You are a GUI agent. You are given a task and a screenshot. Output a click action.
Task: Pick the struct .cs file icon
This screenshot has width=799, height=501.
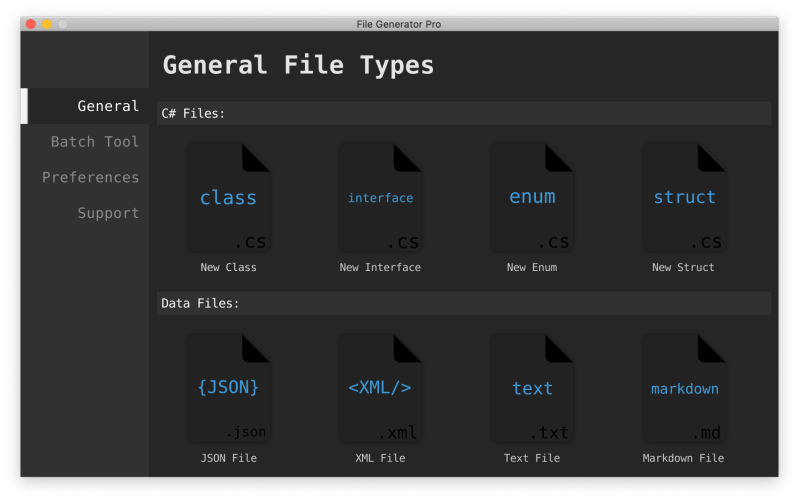coord(684,198)
